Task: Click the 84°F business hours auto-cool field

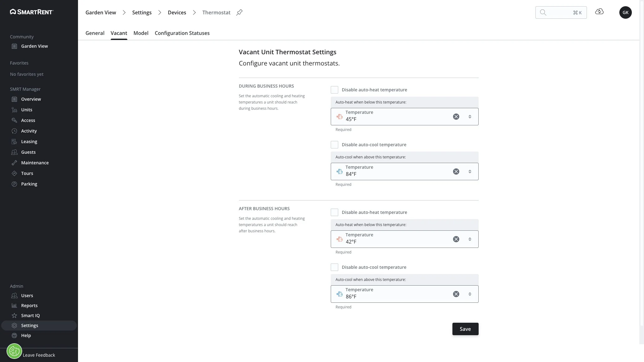Action: pos(404,171)
